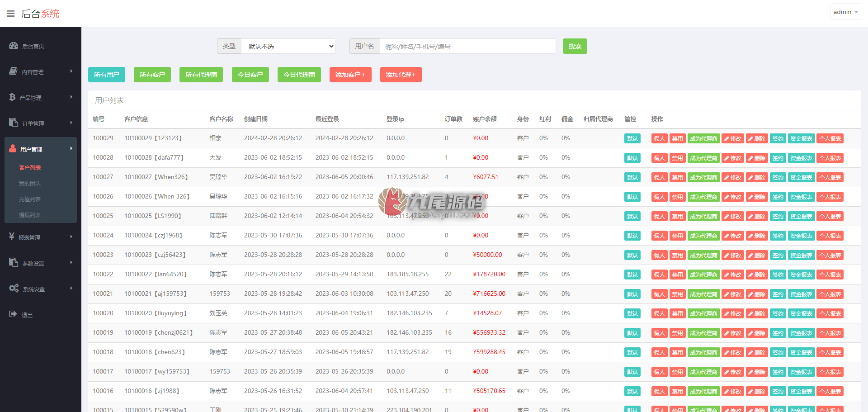Toggle the hamburger sidebar menu icon

pyautogui.click(x=10, y=14)
